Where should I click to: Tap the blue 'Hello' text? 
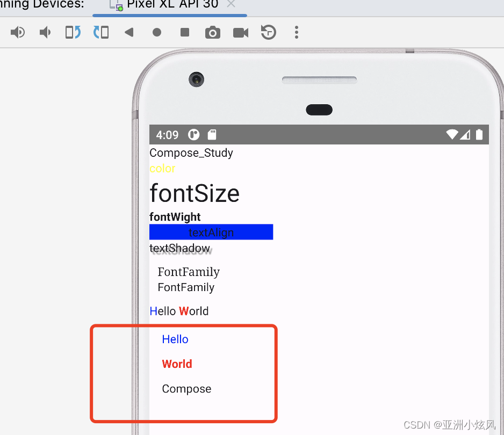click(175, 339)
